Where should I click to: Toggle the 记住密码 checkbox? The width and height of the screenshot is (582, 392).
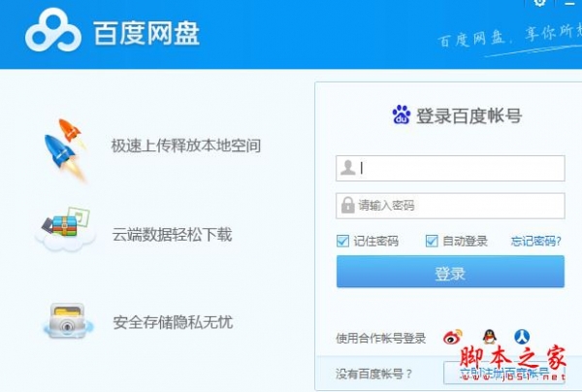point(342,241)
